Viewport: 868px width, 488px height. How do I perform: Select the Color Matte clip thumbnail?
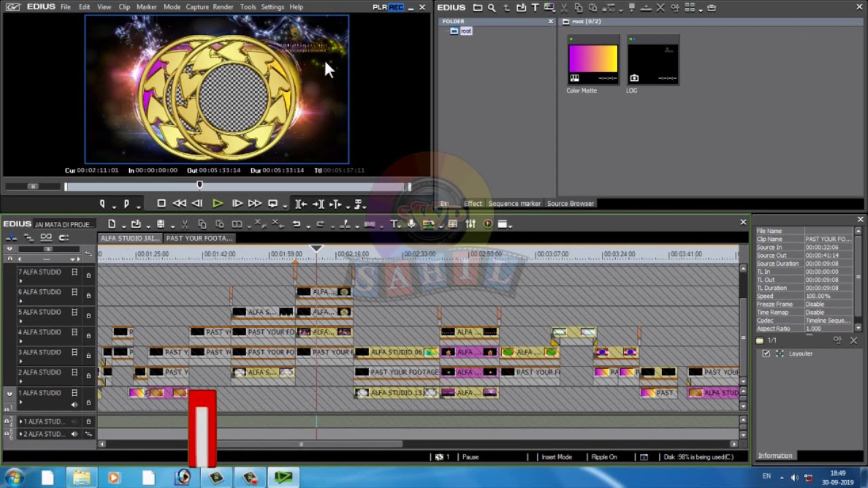pos(593,60)
